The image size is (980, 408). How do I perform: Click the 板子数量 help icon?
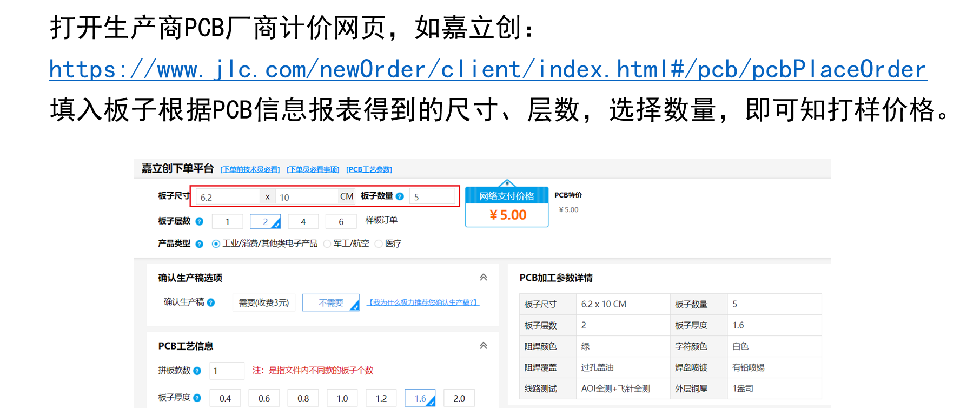tap(400, 196)
